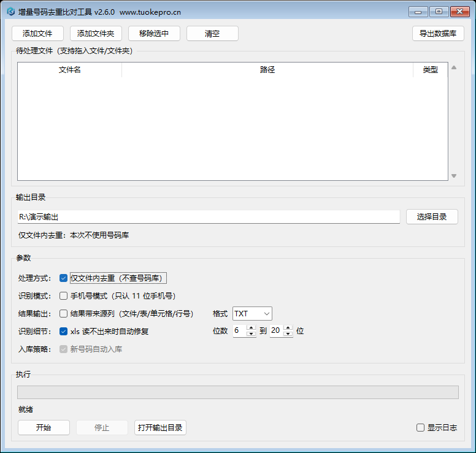Click the 选择目录 button
The image size is (476, 453).
point(432,216)
